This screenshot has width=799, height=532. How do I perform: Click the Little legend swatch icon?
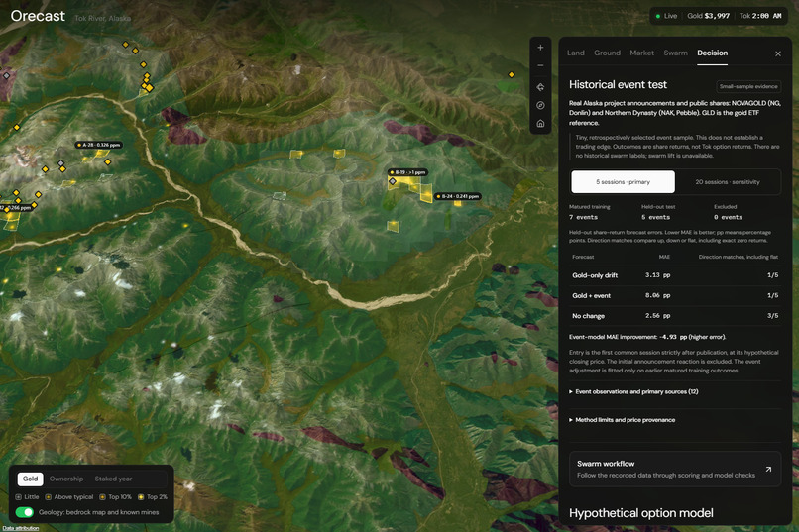click(x=19, y=497)
